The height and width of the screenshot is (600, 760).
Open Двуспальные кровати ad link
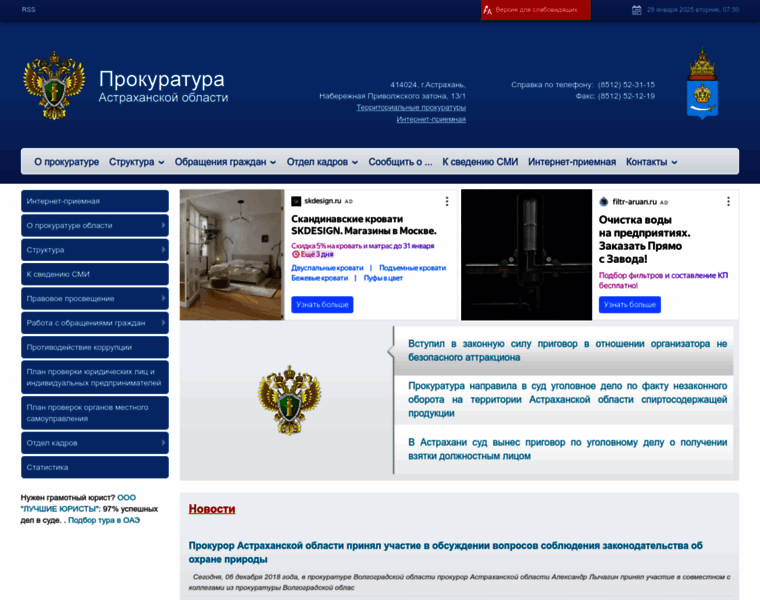pos(327,268)
